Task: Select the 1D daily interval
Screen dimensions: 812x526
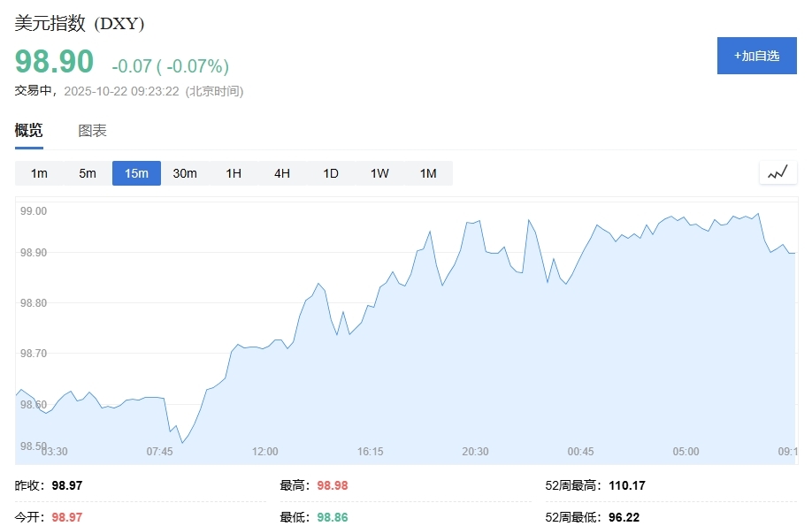Action: pyautogui.click(x=330, y=173)
